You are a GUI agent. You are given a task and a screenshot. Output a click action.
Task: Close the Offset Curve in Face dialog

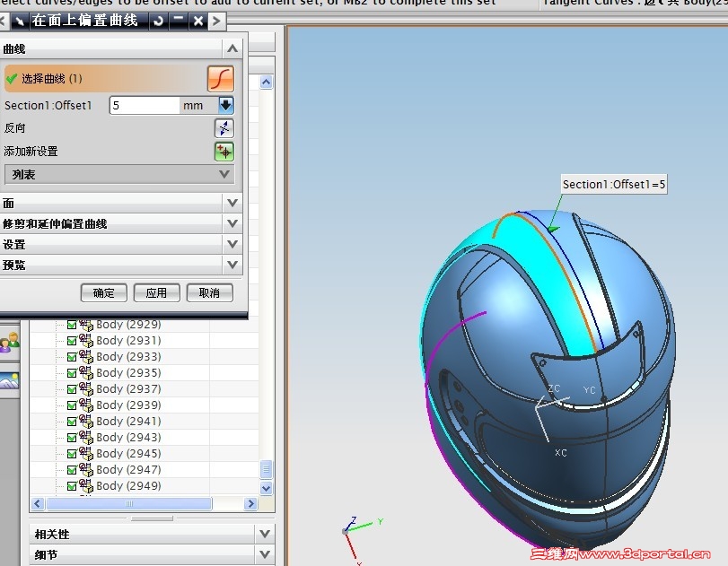pyautogui.click(x=198, y=21)
